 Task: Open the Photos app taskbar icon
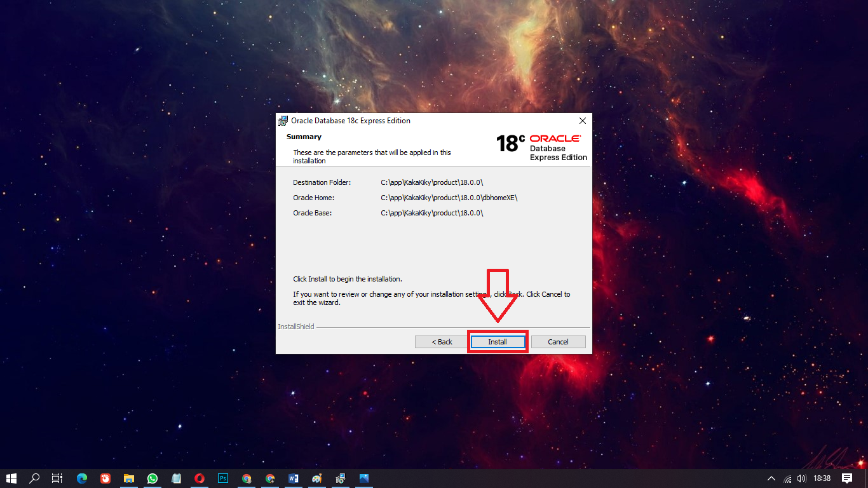[x=364, y=478]
